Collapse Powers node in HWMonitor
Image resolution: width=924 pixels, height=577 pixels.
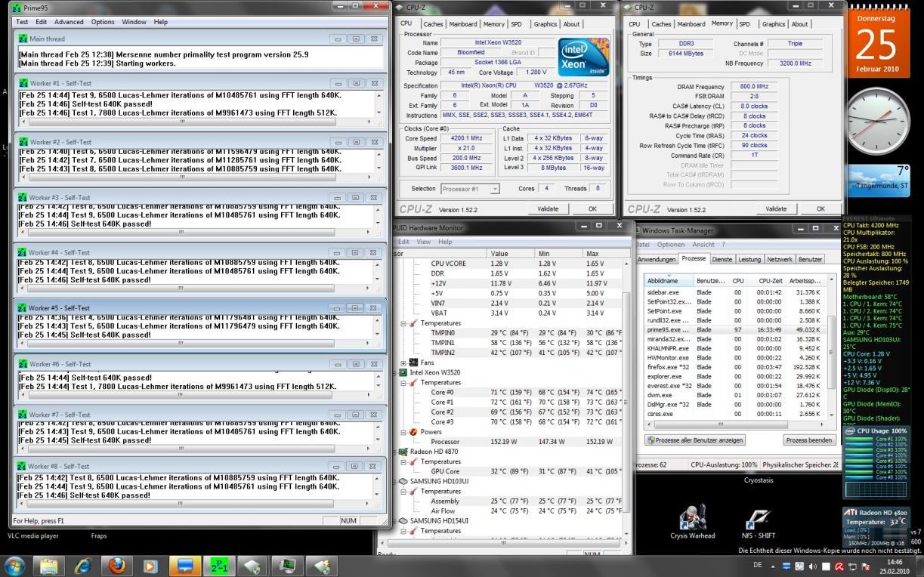pyautogui.click(x=403, y=432)
